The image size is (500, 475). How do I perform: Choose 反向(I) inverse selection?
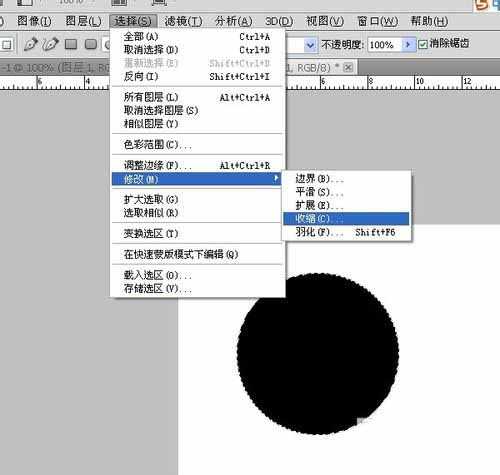(197, 77)
